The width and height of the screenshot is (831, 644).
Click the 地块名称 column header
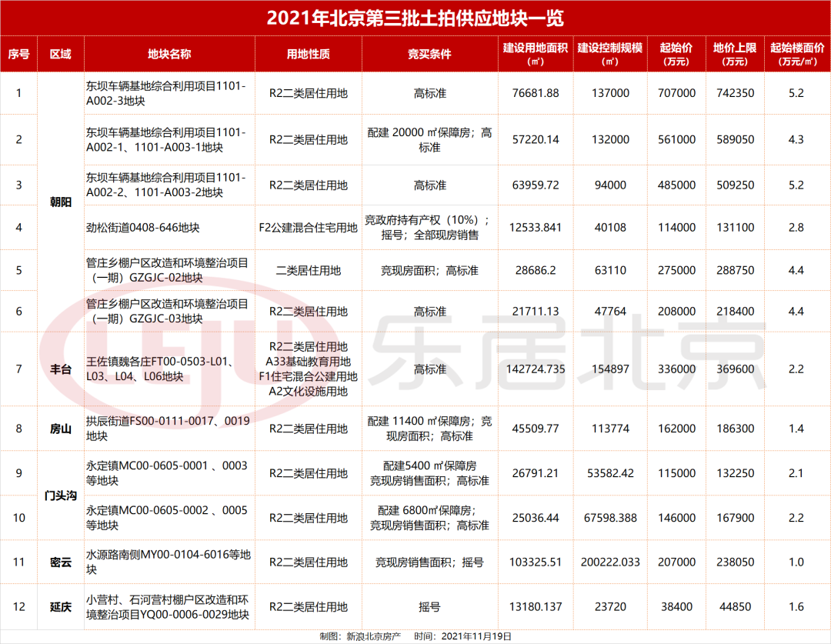point(169,54)
